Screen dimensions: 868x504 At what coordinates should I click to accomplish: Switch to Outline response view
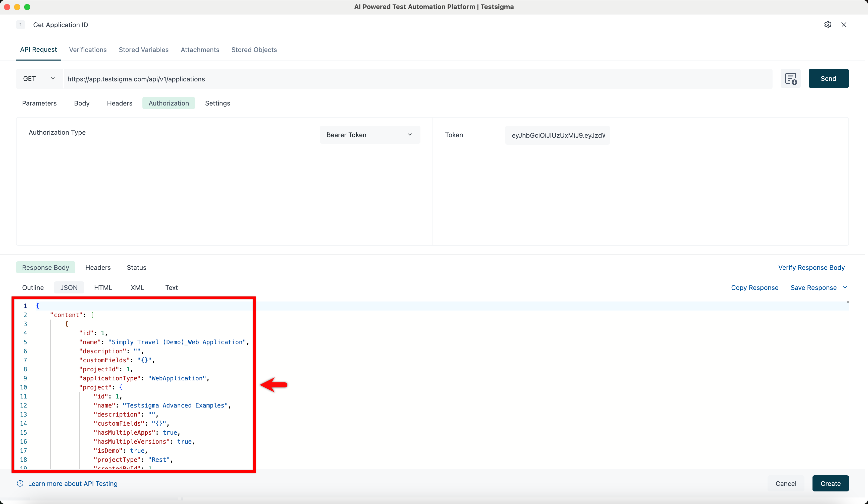pos(33,288)
